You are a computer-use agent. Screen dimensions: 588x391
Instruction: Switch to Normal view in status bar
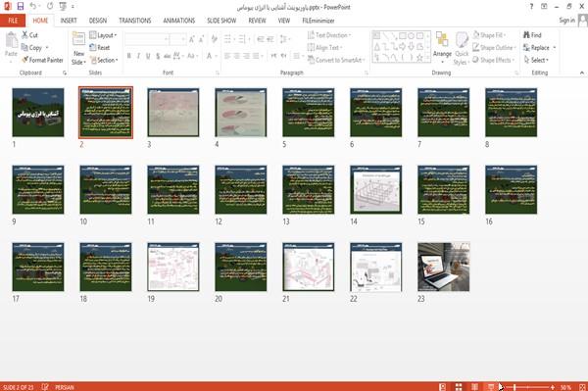(x=443, y=387)
